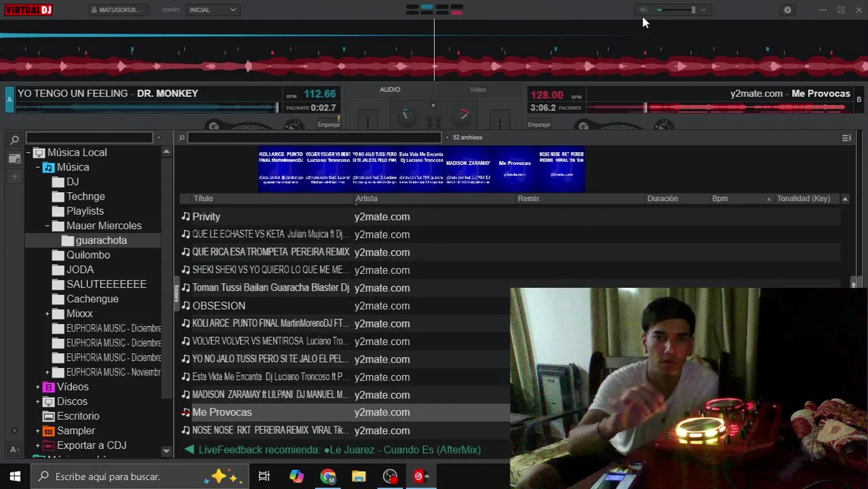Expand the Mixxx folder

[48, 314]
